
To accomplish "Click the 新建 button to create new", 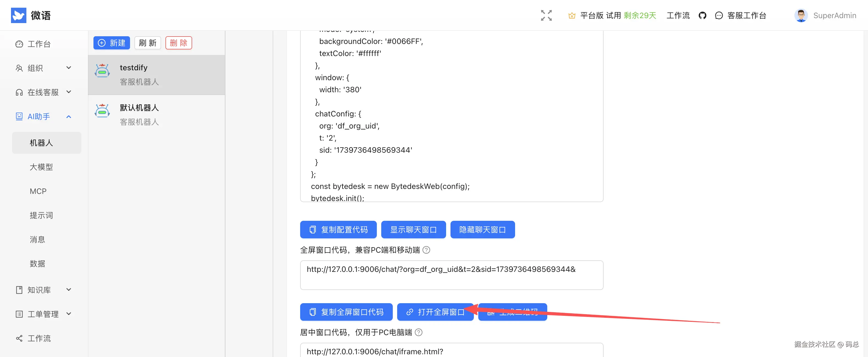I will point(112,43).
